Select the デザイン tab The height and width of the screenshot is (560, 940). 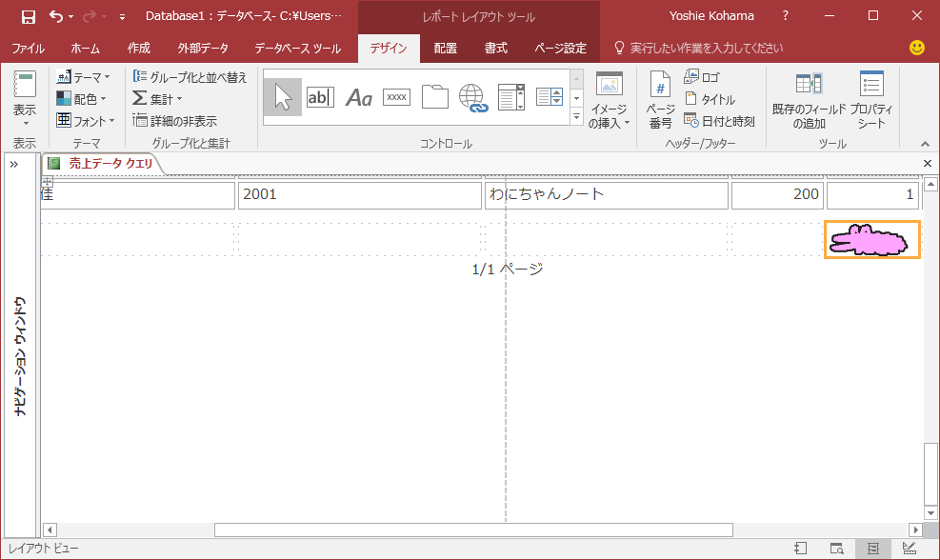(x=389, y=48)
